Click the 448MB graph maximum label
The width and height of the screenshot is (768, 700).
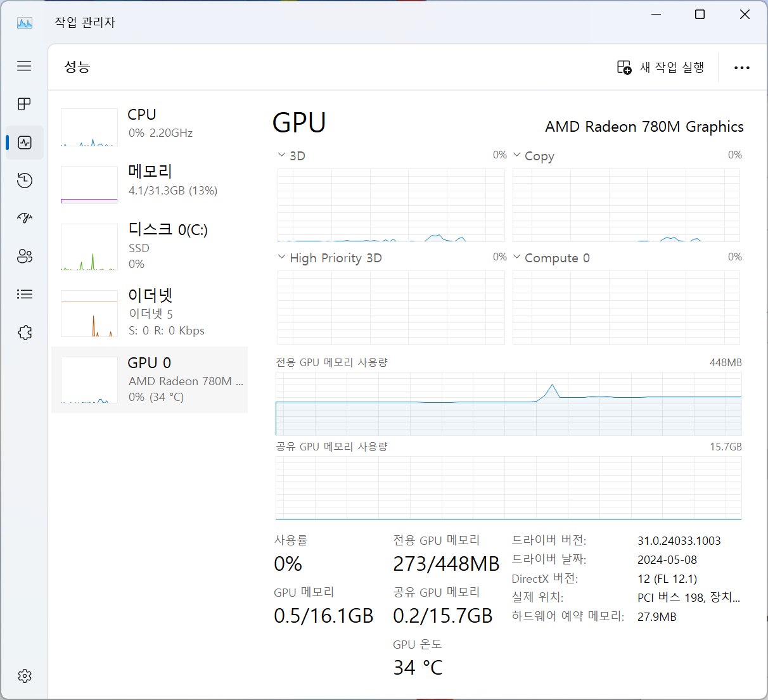tap(726, 363)
